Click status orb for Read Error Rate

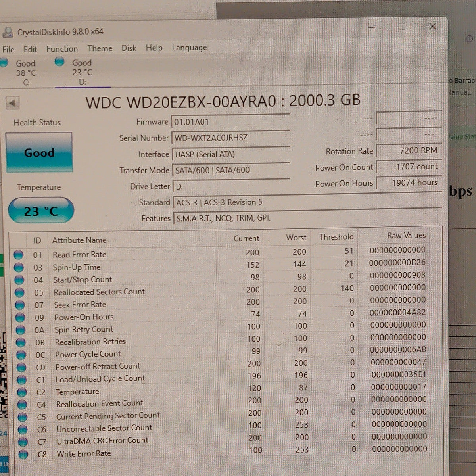[18, 255]
